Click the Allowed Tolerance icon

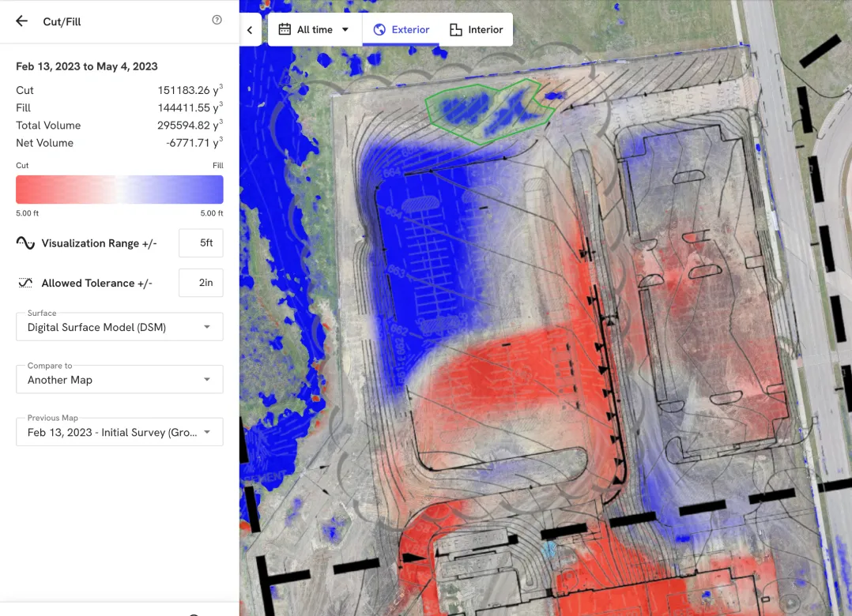(25, 283)
